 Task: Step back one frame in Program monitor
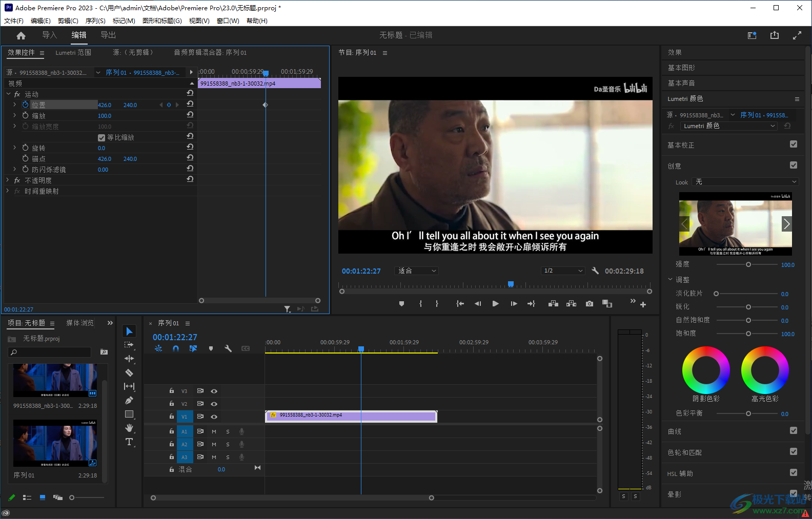pos(478,304)
